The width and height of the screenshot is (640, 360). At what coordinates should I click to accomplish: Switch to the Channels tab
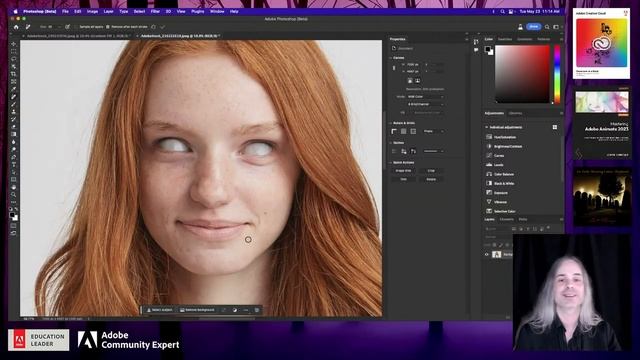(x=507, y=220)
